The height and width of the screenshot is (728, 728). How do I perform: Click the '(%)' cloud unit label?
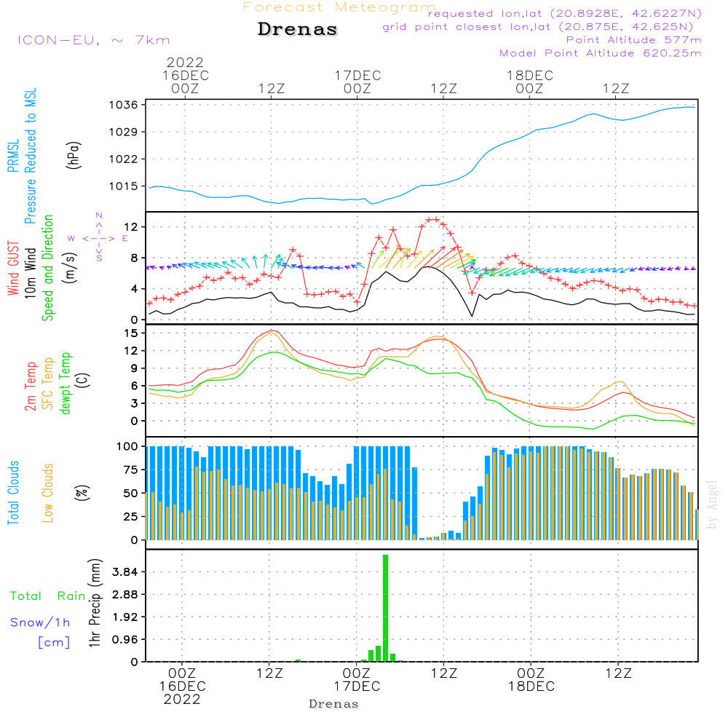click(x=82, y=493)
